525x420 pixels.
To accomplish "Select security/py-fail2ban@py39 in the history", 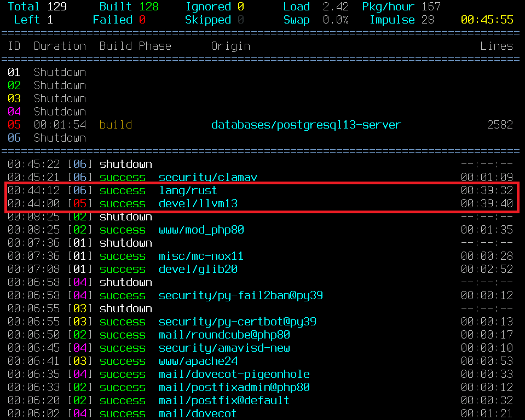I will pos(240,295).
